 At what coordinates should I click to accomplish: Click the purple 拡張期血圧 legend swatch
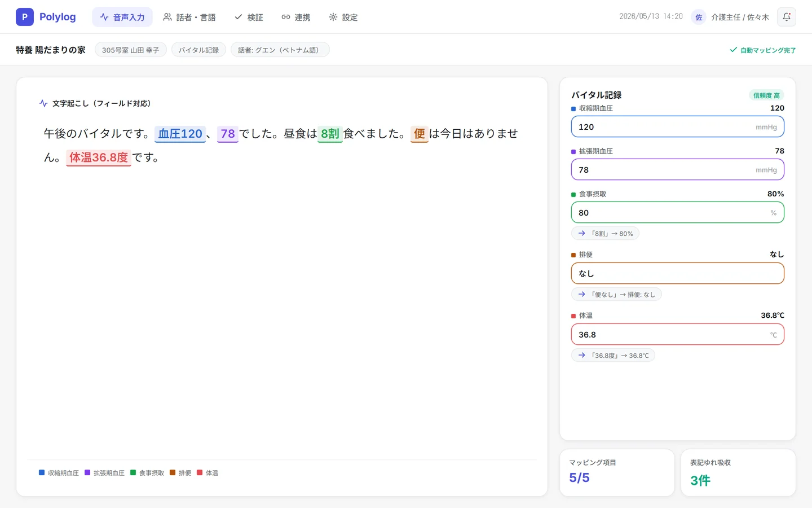point(87,472)
